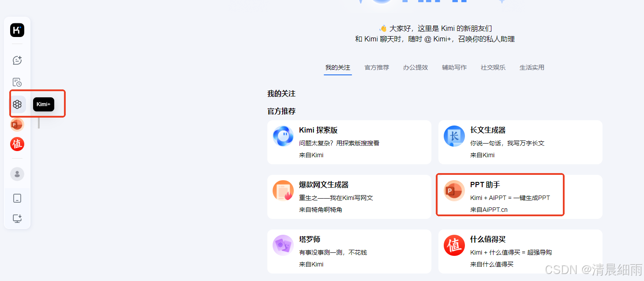Click the text Kimi + AiPPT = 一键生成PPT
This screenshot has height=281, width=644.
click(510, 198)
